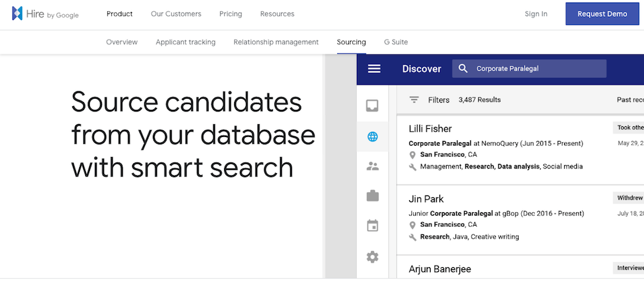Open Jin Park candidate name

pos(427,199)
